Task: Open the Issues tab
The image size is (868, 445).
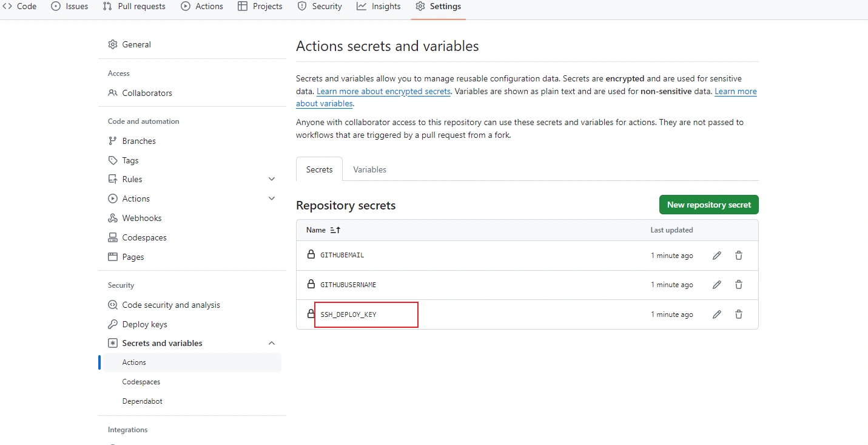Action: pos(70,6)
